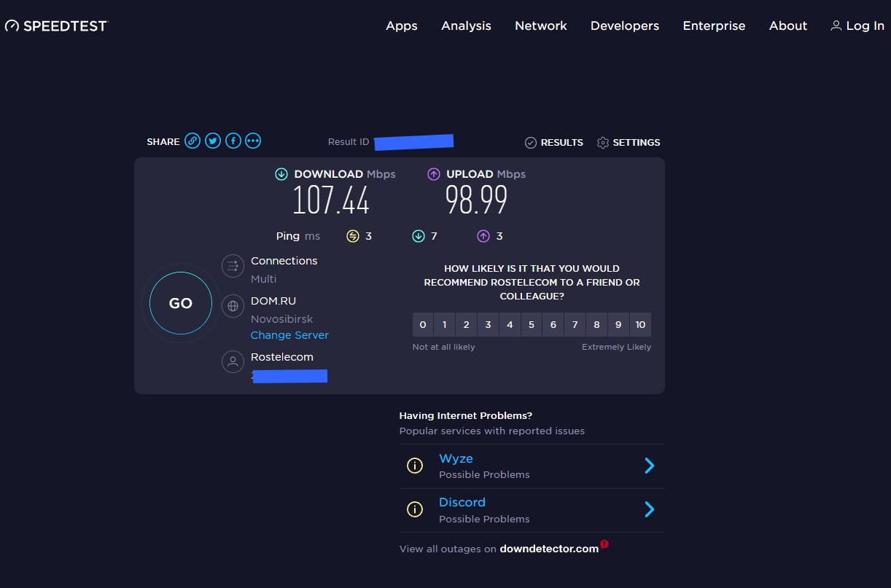891x588 pixels.
Task: Click the Rostelecom user icon
Action: tap(233, 362)
